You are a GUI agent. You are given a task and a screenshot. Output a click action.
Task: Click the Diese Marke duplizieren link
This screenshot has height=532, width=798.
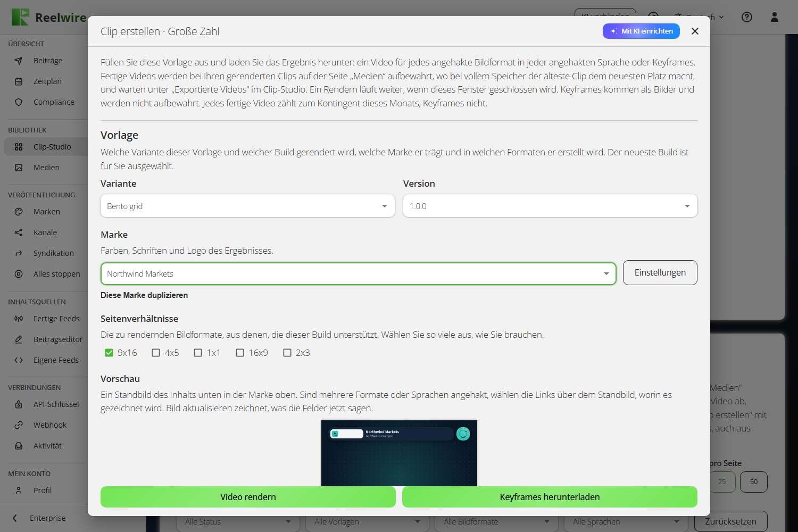click(144, 295)
